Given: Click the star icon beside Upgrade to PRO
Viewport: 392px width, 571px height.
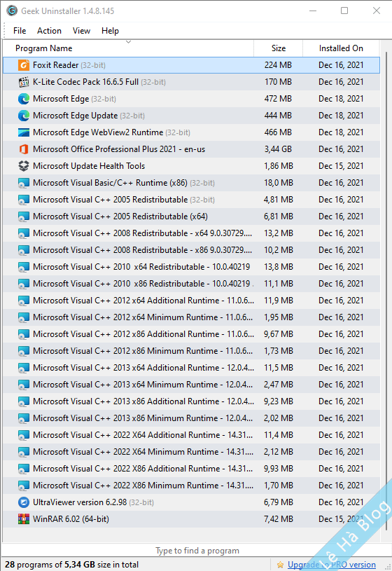Looking at the screenshot, I should tap(280, 565).
